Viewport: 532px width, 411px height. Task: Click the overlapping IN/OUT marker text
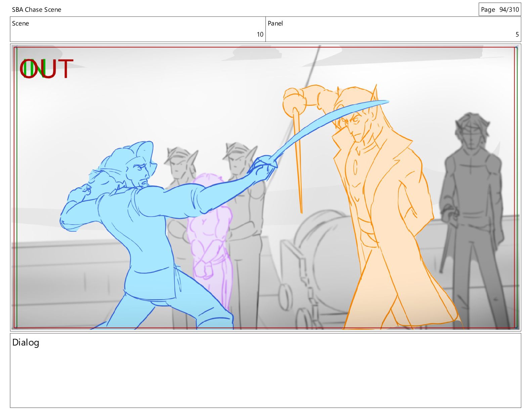tap(46, 69)
